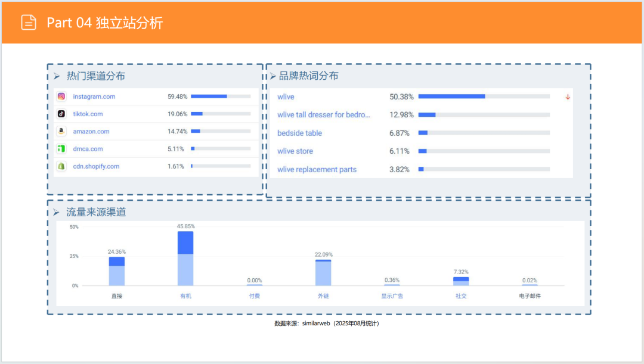Select wlive replacement parts keyword
This screenshot has width=644, height=364.
click(x=317, y=169)
